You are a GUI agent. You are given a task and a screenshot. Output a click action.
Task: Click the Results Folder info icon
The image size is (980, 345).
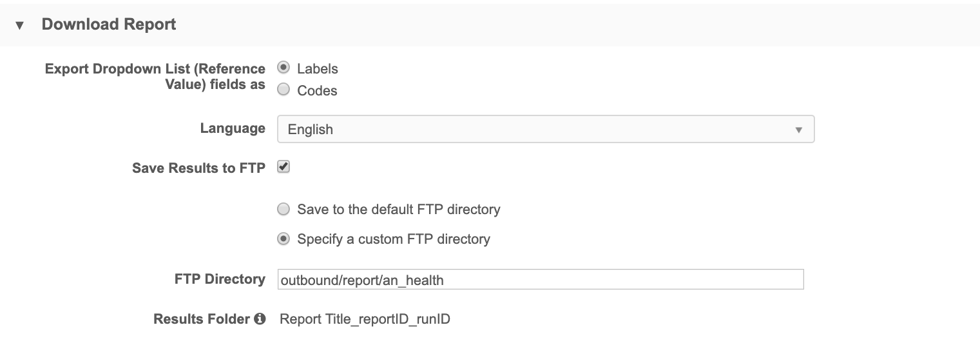tap(260, 319)
